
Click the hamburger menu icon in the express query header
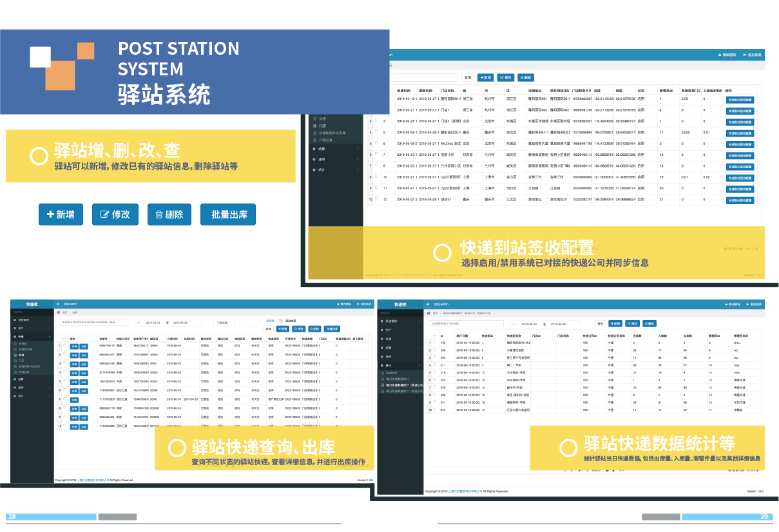tap(58, 303)
